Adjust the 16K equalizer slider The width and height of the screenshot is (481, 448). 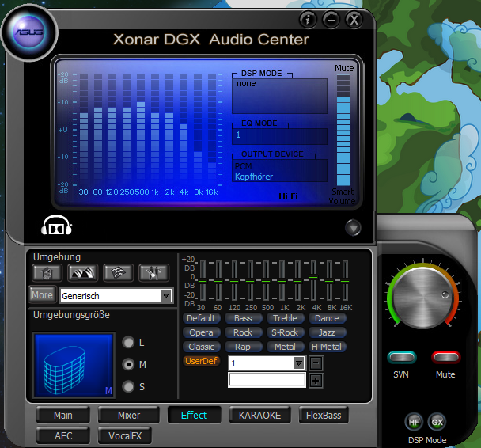[345, 280]
